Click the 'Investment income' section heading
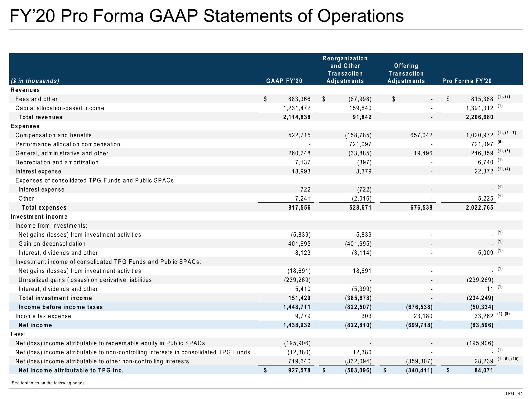The width and height of the screenshot is (532, 399). (39, 217)
